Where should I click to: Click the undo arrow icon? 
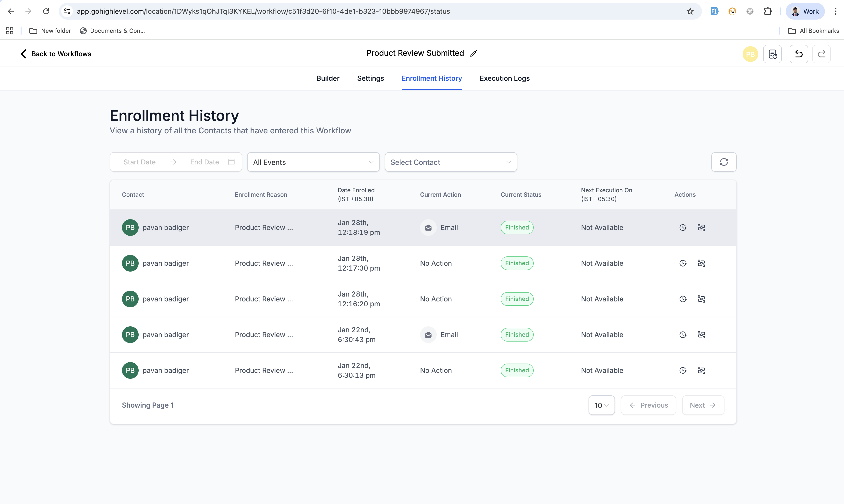coord(798,54)
